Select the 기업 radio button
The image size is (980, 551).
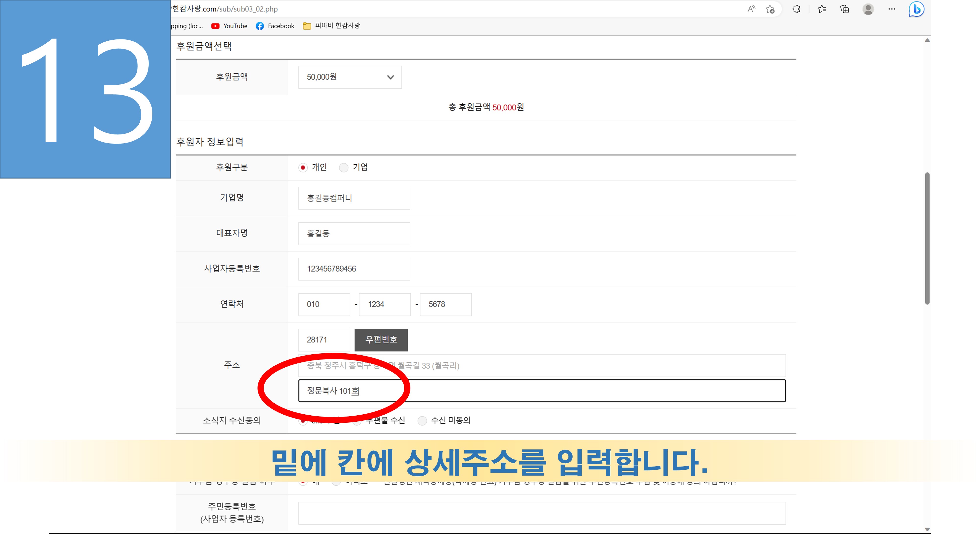point(343,168)
